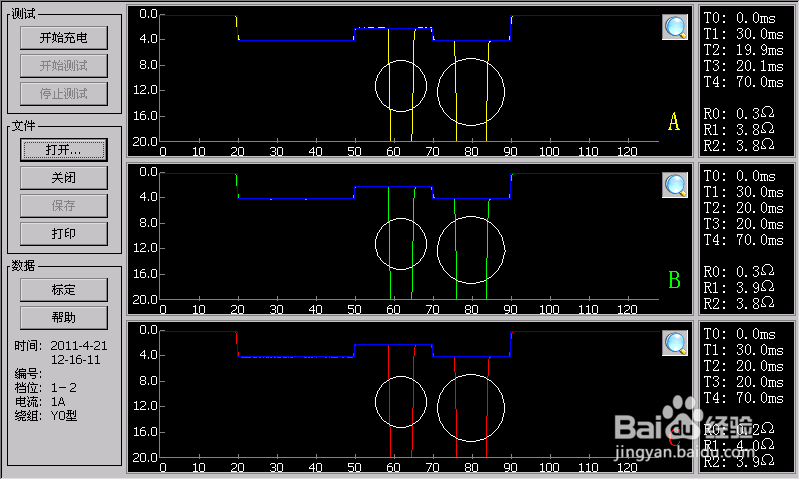The image size is (800, 480).
Task: Open a file with the 打开... button
Action: pyautogui.click(x=64, y=150)
